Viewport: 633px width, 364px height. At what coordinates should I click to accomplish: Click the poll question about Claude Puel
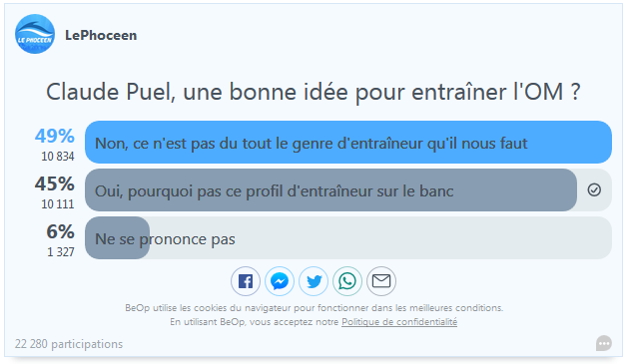(x=314, y=92)
